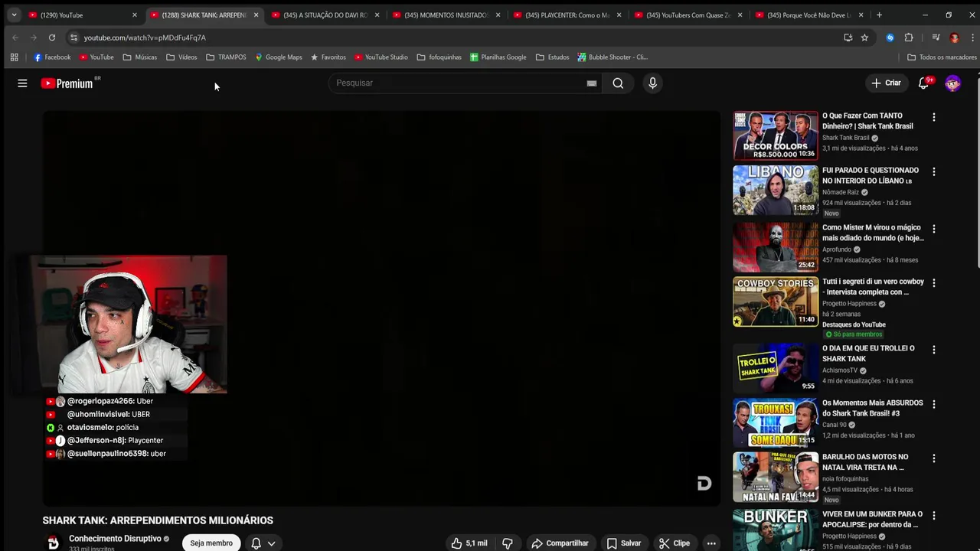Open the Facebook bookmark

click(x=52, y=57)
